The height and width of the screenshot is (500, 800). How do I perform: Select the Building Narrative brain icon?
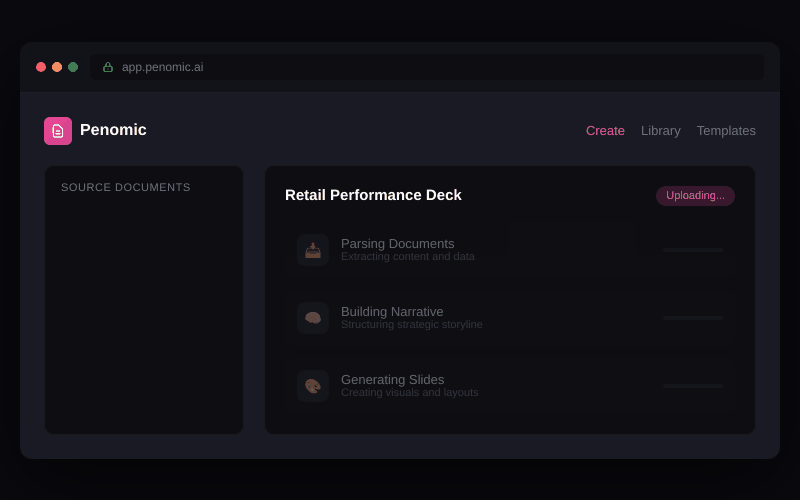tap(313, 318)
